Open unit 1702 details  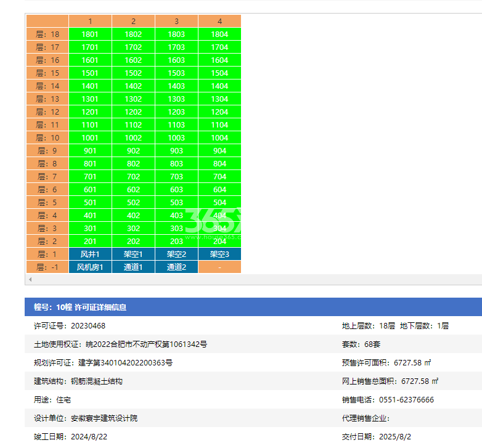coord(133,47)
